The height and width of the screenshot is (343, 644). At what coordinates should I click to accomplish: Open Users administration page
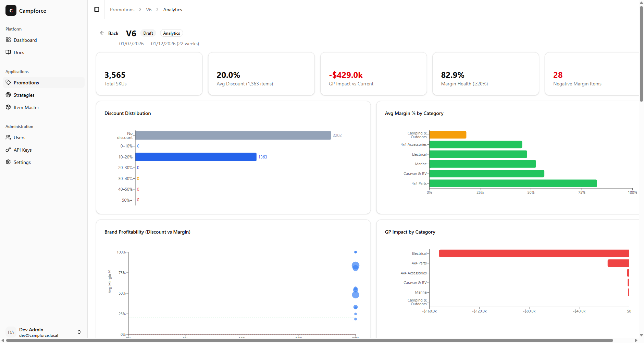(x=44, y=137)
